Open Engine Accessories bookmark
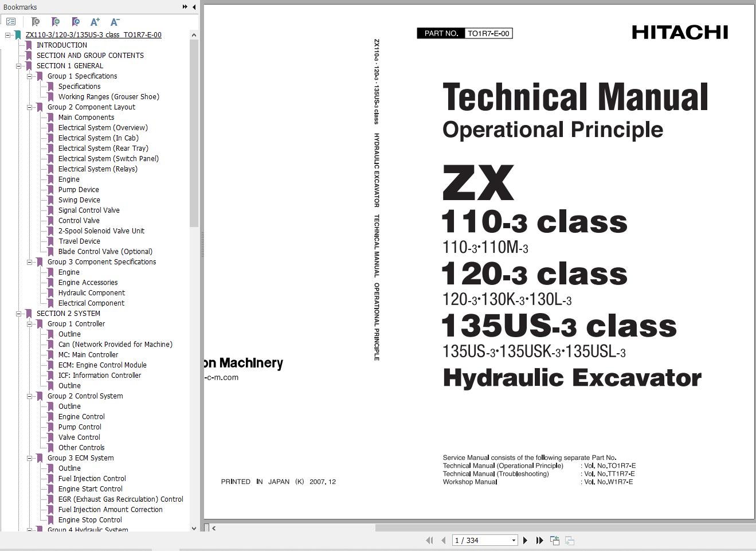756x551 pixels. (88, 283)
